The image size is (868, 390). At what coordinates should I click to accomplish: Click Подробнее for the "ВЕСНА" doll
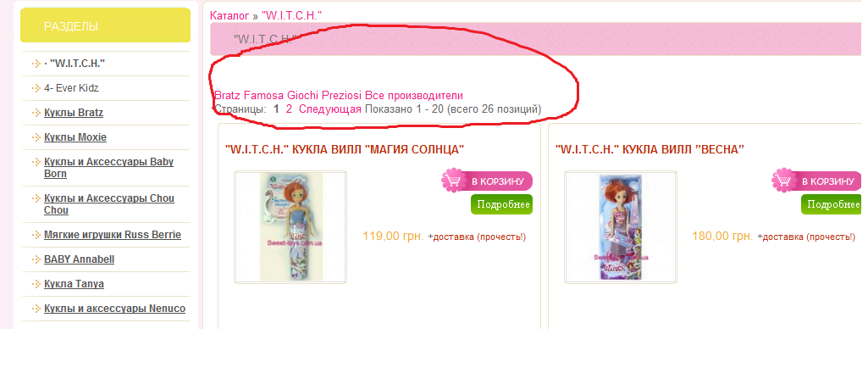click(x=832, y=204)
